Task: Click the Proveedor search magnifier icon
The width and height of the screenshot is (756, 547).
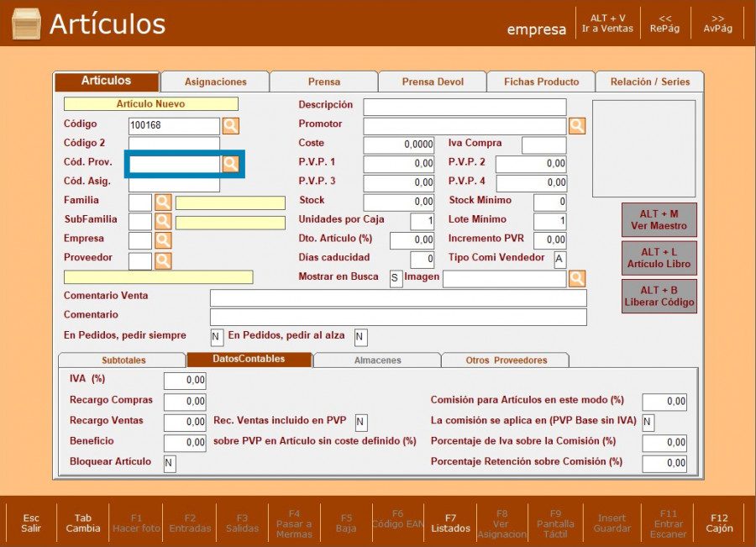Action: 163,260
